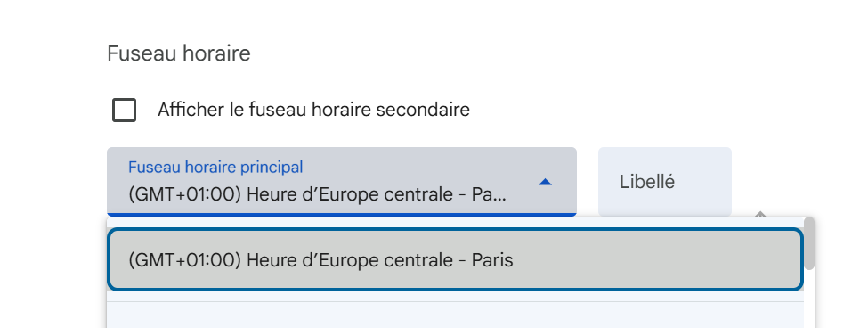The height and width of the screenshot is (328, 868).
Task: Toggle option via 'Afficher le fuseau horaire secondaire' text
Action: (x=313, y=110)
